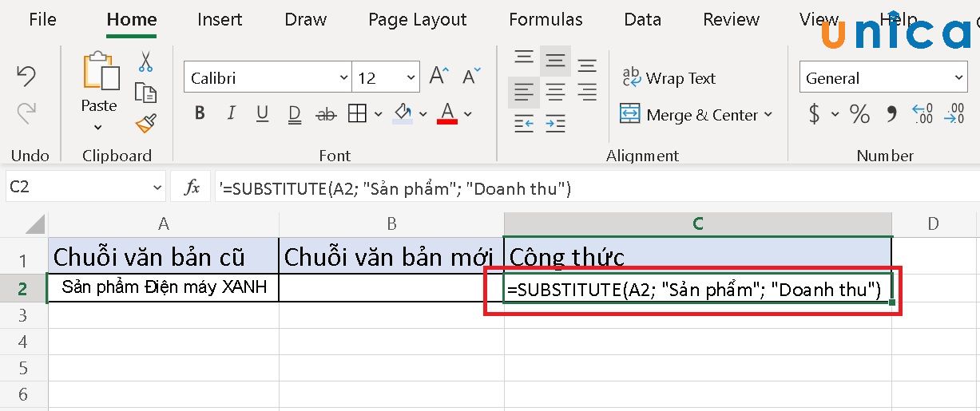Increase the indent
The image size is (980, 411).
(555, 124)
